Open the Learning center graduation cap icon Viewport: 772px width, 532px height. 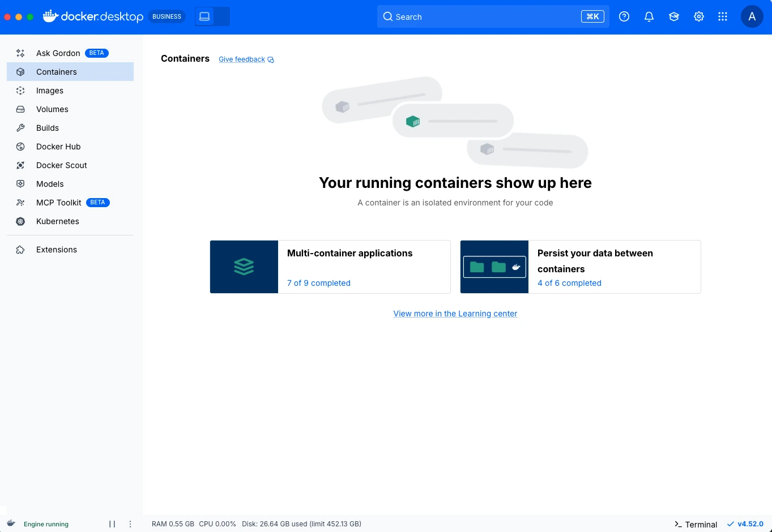pos(673,16)
